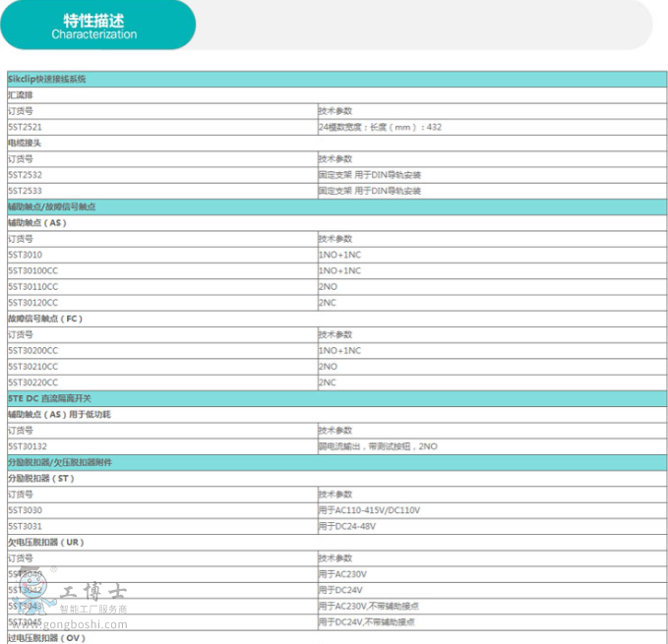
Task: Select the 5TE DC 直流隔离开关 section header
Action: pyautogui.click(x=337, y=398)
